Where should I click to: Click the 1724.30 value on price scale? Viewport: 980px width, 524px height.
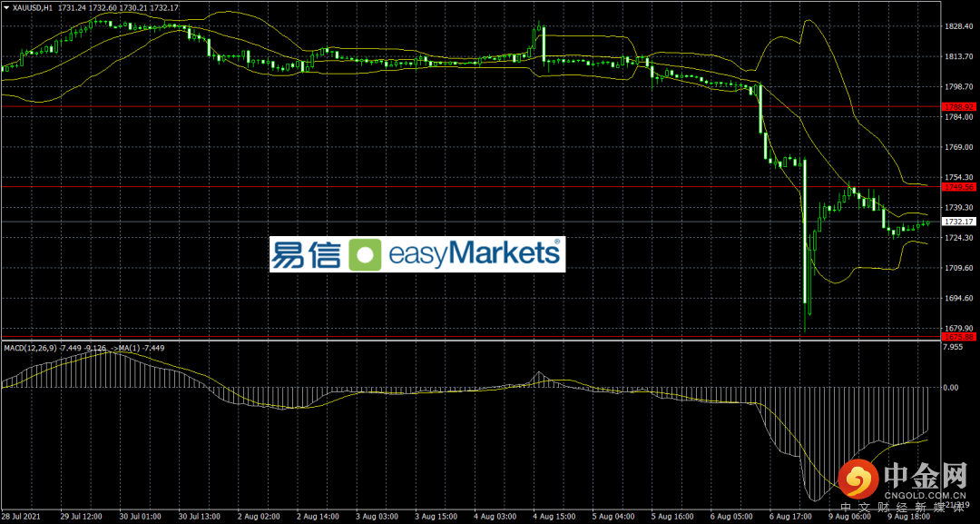960,238
